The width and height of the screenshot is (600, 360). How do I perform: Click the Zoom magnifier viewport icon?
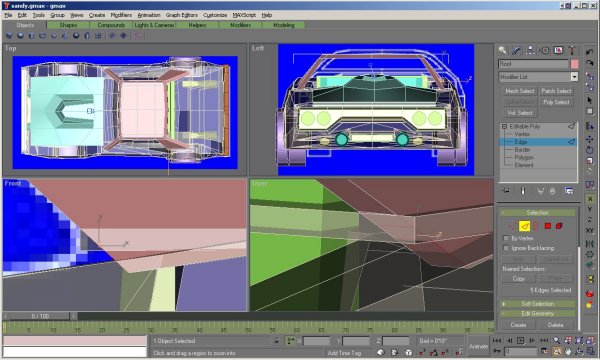(x=557, y=340)
